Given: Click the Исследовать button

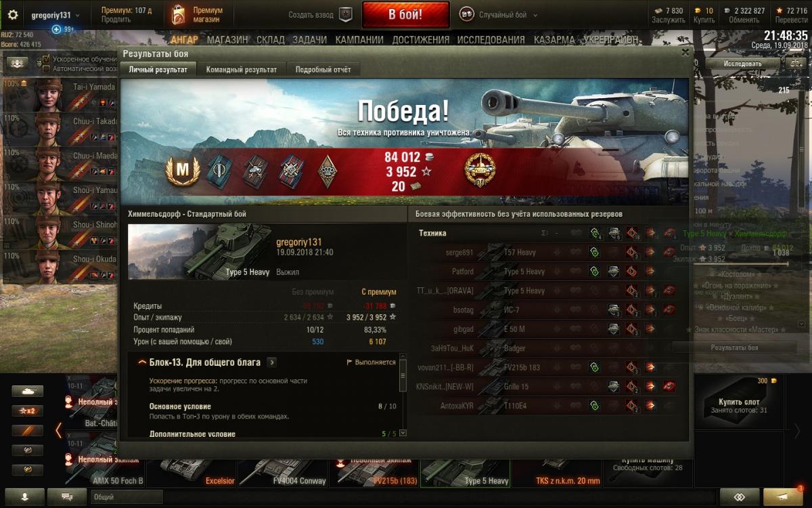Looking at the screenshot, I should point(742,64).
